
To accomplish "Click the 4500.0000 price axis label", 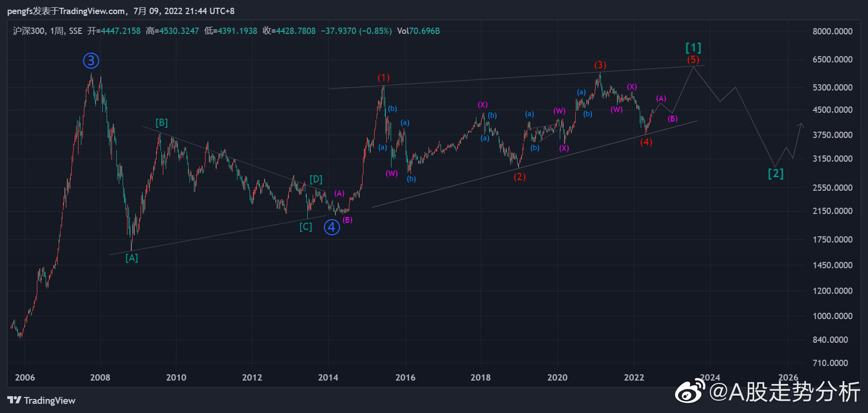I will point(833,110).
